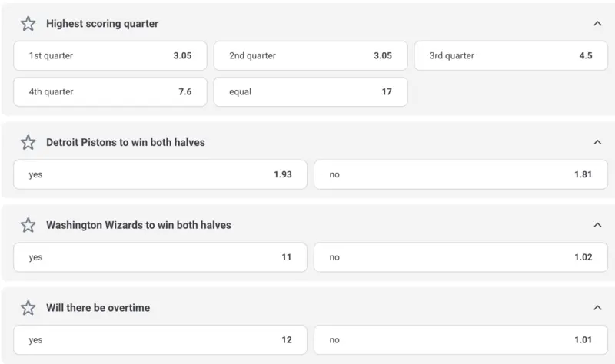Screen dimensions: 615x364
Task: Select yes for overtime at 12
Action: click(160, 340)
